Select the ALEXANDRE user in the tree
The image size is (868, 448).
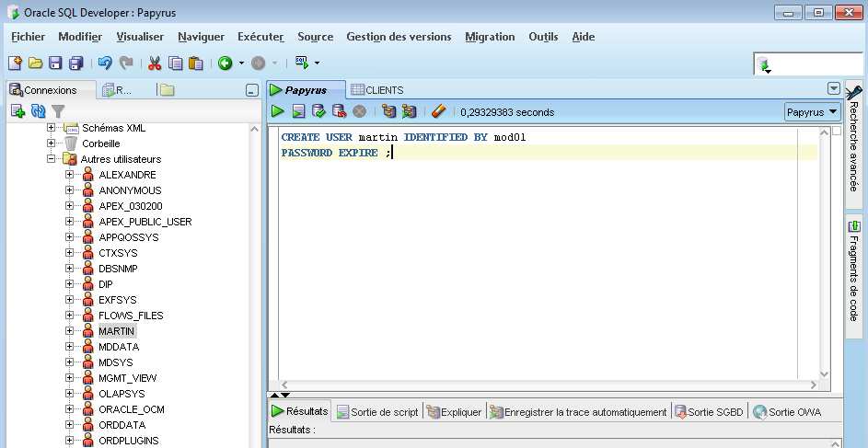pos(127,175)
